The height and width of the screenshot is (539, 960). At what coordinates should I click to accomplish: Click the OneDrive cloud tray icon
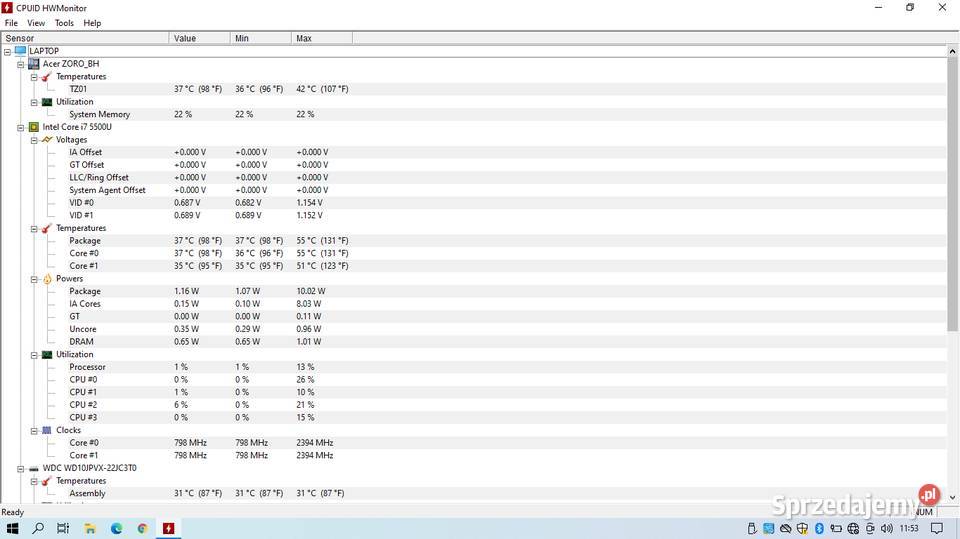[786, 528]
